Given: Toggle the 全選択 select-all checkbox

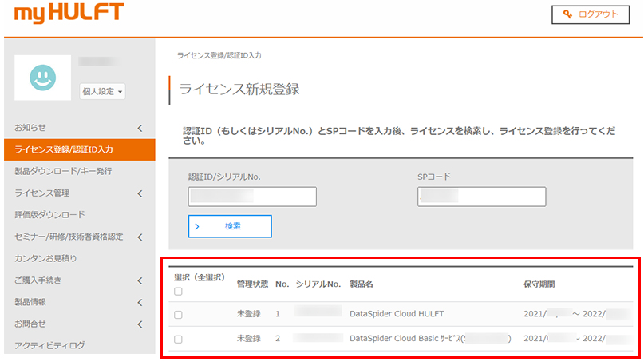Looking at the screenshot, I should click(178, 292).
